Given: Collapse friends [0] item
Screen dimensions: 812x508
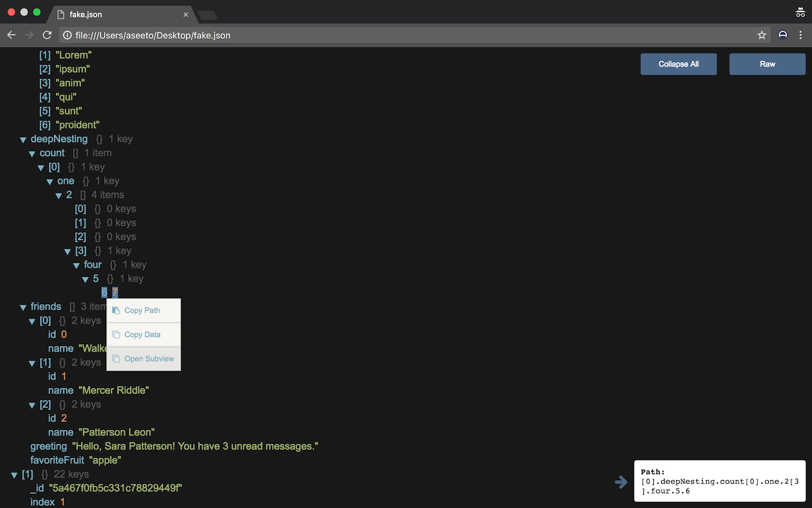Looking at the screenshot, I should pyautogui.click(x=33, y=321).
